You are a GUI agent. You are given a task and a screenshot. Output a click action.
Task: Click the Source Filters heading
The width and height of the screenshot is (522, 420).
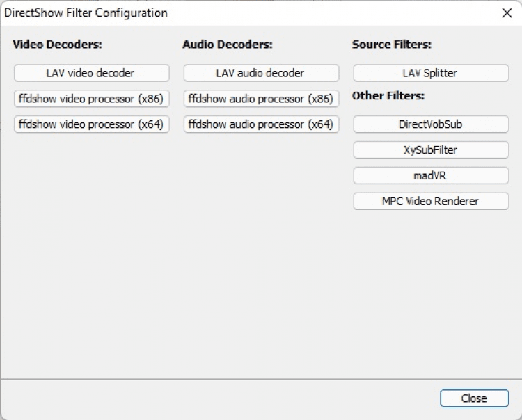392,45
